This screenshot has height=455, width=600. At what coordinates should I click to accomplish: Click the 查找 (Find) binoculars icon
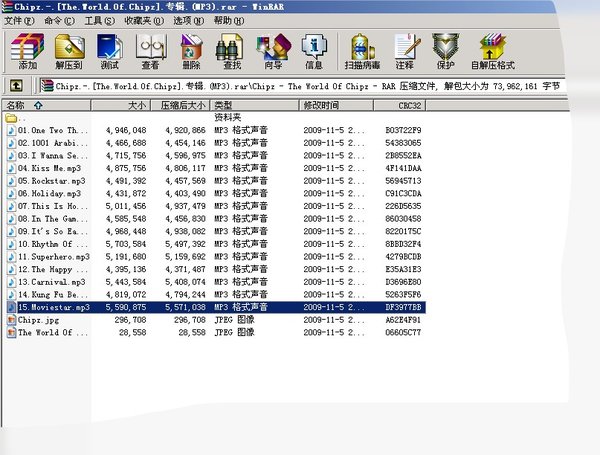[232, 51]
